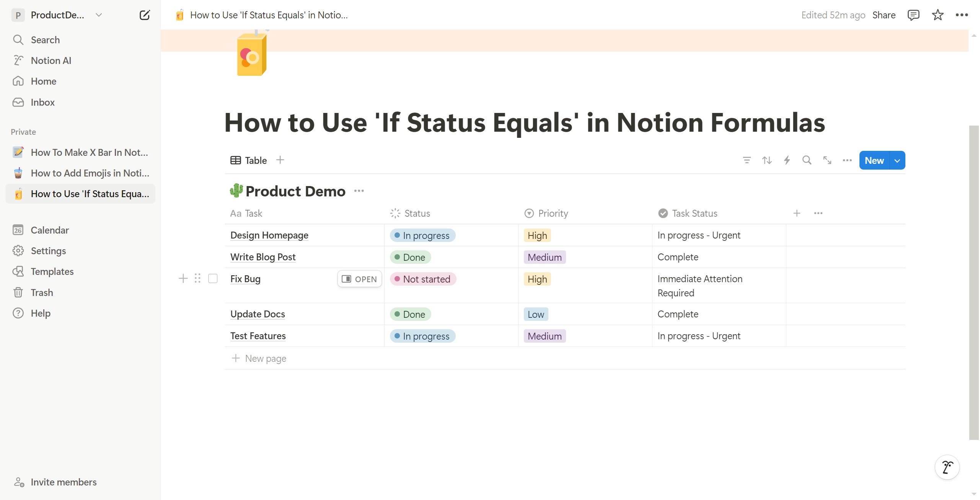Click the page title heading

[x=525, y=123]
